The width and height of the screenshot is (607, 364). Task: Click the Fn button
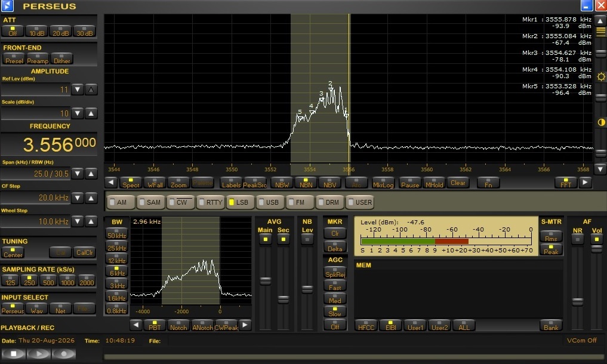coord(488,183)
